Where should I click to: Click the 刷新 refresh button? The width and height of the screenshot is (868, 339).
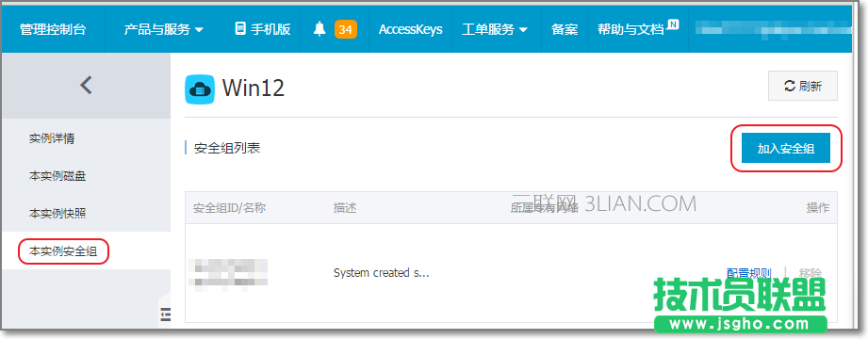click(803, 86)
